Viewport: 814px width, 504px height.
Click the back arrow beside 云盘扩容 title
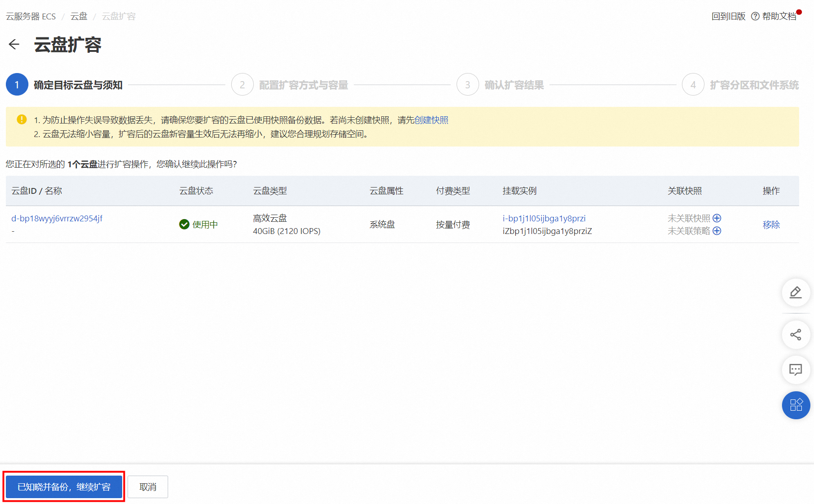coord(14,44)
